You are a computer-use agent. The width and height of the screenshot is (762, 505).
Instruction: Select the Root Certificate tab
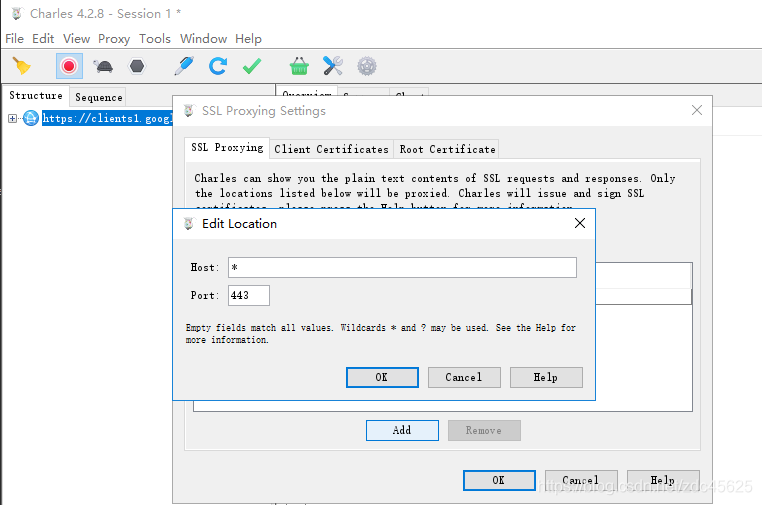coord(447,149)
